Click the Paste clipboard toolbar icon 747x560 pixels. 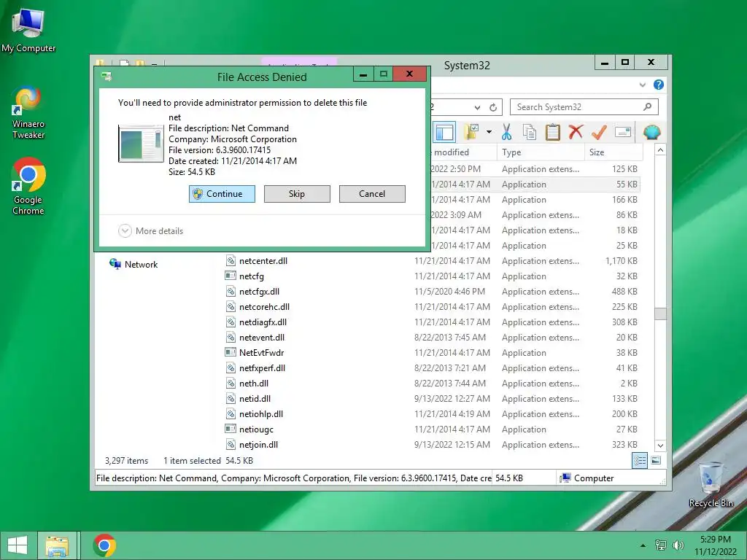[553, 132]
